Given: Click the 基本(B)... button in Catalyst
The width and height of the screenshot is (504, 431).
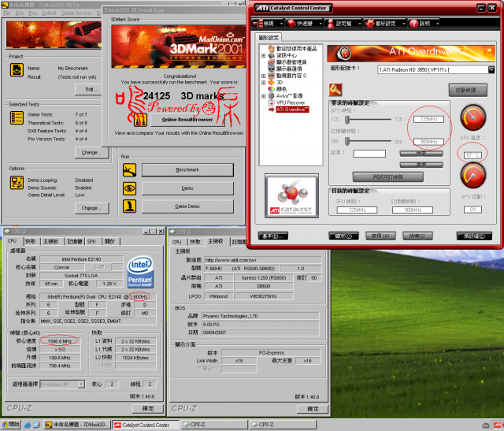Looking at the screenshot, I should point(273,236).
